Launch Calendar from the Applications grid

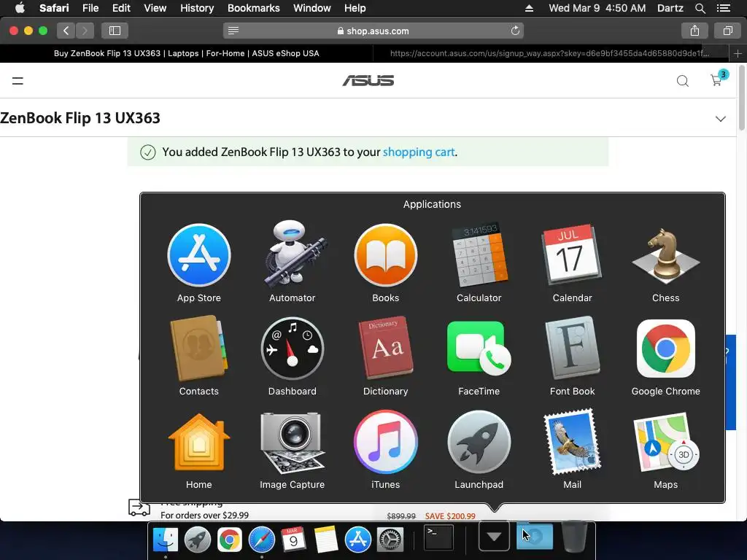[x=572, y=254]
